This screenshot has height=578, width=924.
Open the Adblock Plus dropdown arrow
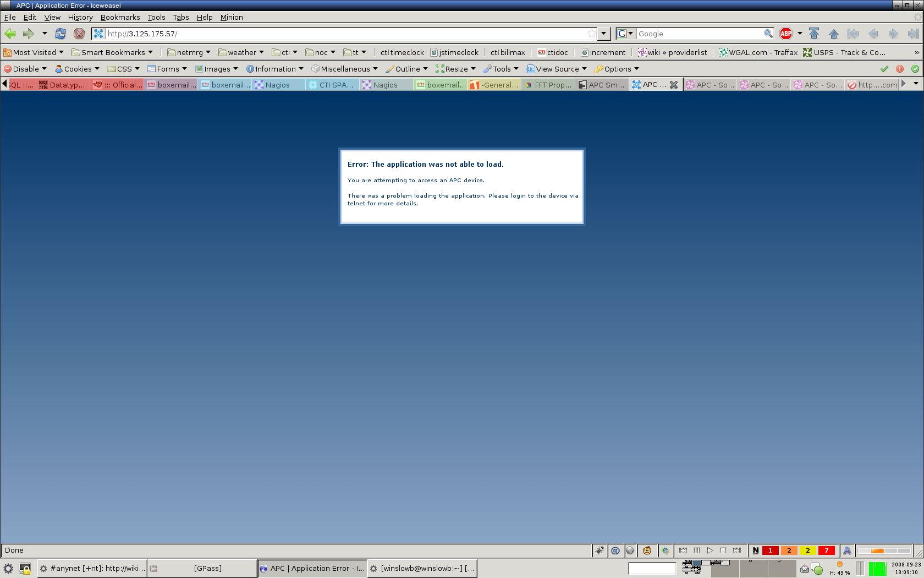(800, 34)
